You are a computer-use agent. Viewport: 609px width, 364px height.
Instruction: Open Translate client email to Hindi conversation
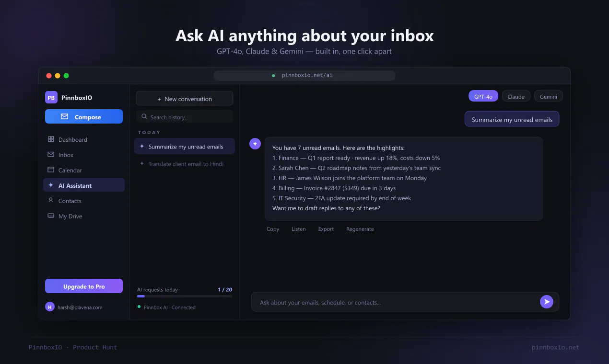coord(185,164)
